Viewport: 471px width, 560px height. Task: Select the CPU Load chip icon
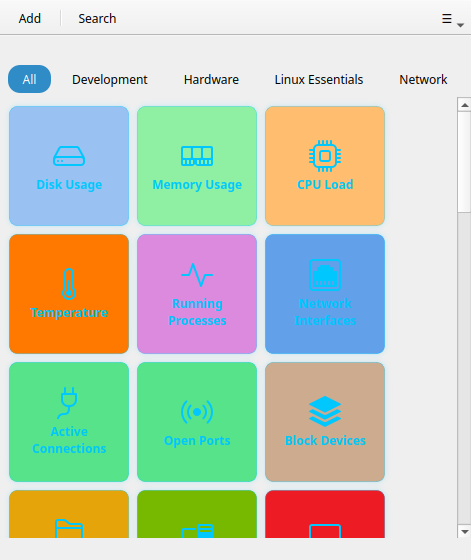point(325,156)
